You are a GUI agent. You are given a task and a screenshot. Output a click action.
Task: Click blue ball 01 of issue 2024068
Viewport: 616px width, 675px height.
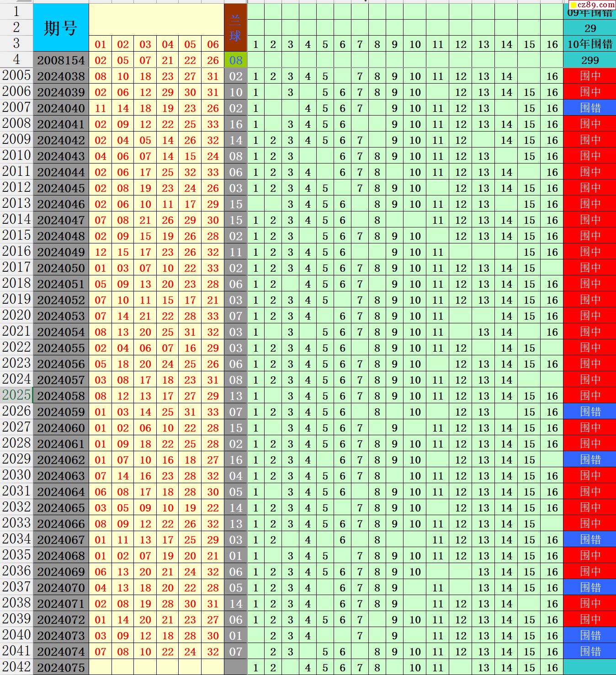pyautogui.click(x=235, y=555)
